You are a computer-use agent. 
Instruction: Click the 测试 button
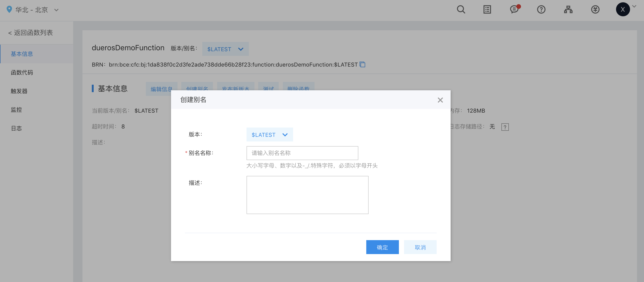click(268, 87)
